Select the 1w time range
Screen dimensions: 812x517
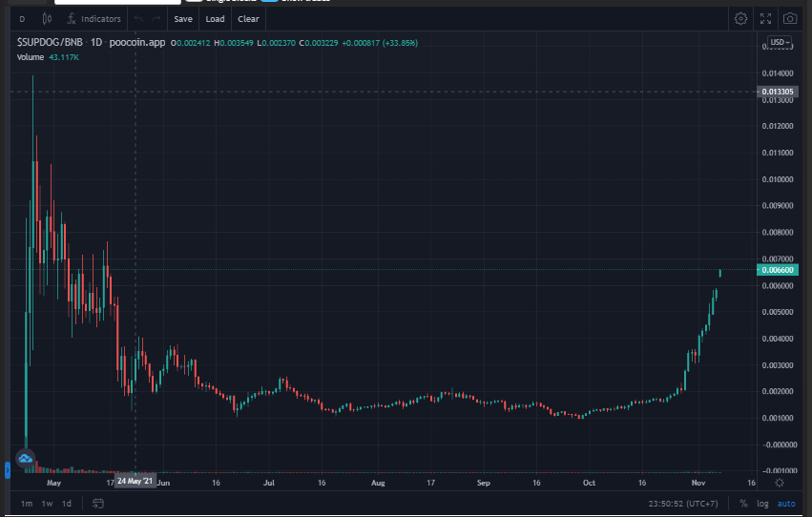(47, 504)
